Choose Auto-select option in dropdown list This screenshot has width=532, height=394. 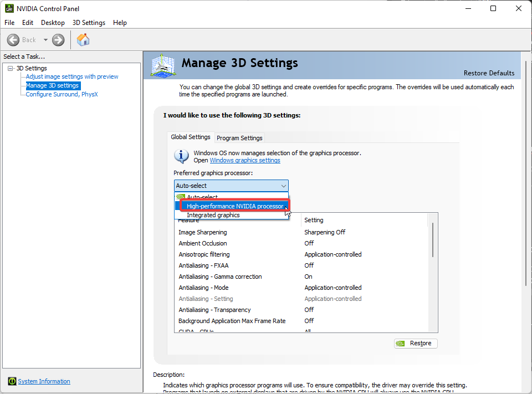(x=232, y=197)
